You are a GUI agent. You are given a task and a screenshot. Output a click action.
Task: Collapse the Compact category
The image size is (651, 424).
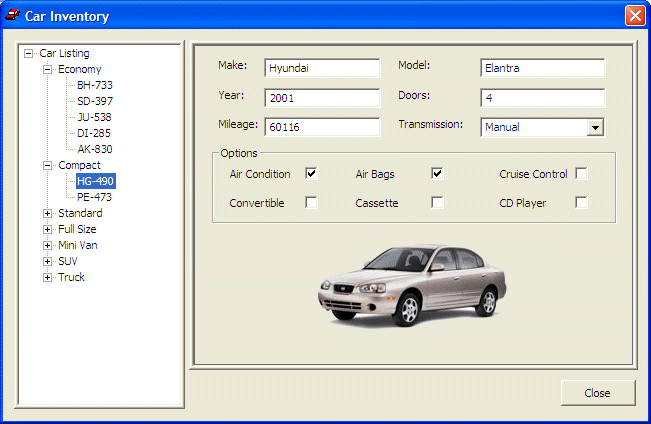47,165
